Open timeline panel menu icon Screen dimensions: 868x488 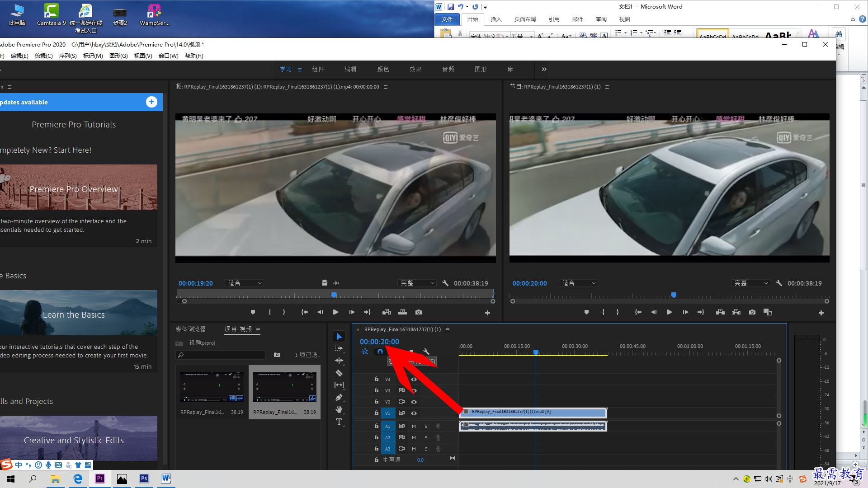(x=448, y=329)
